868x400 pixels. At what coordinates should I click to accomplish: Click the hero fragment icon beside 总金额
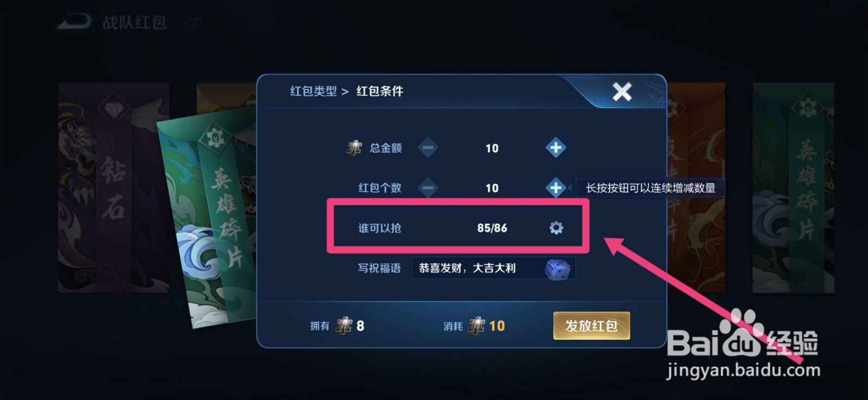pos(354,147)
